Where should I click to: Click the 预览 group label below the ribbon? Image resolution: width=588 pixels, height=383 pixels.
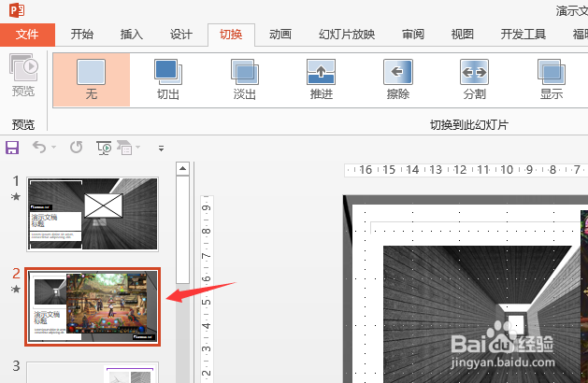tap(23, 124)
